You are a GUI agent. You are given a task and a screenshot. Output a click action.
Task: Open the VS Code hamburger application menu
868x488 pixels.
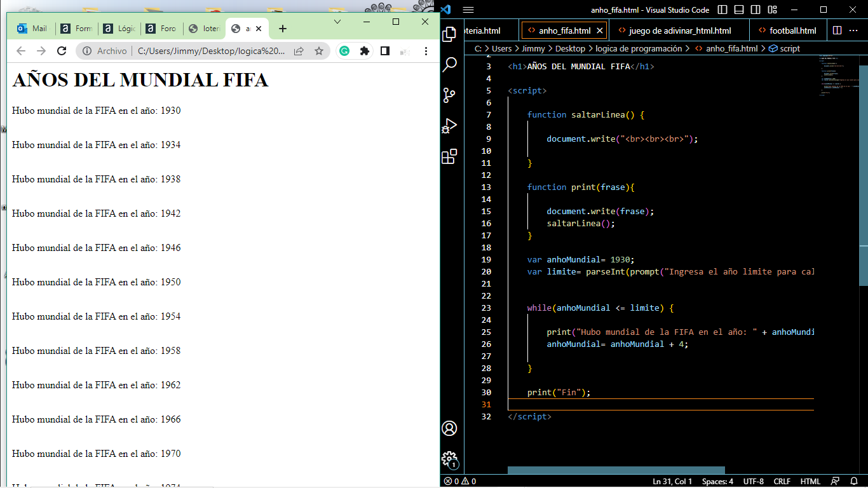pyautogui.click(x=468, y=10)
